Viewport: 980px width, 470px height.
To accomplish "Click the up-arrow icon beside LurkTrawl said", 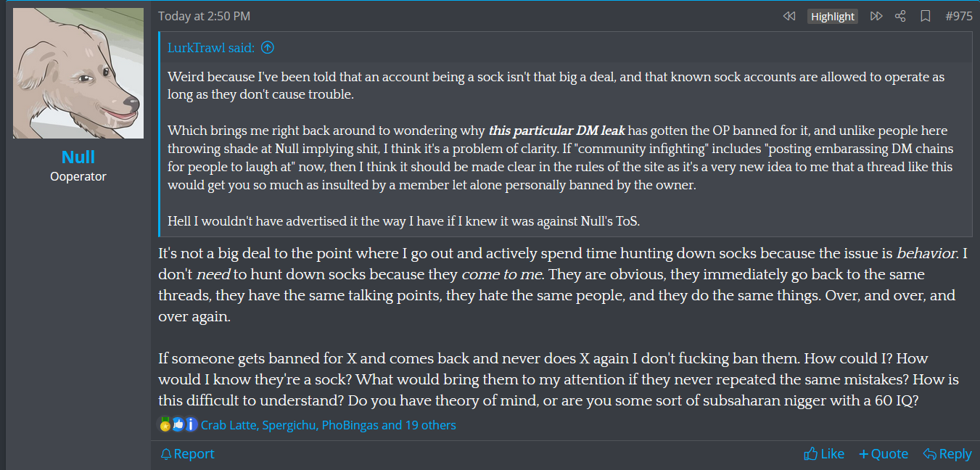I will 268,48.
